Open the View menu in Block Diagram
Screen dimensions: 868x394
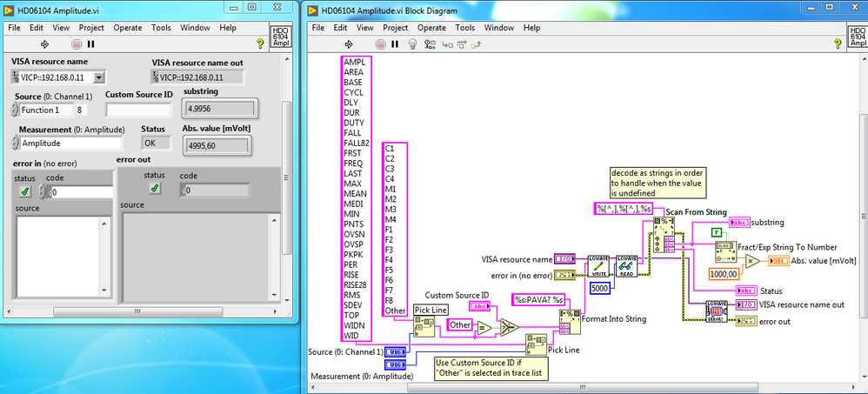[x=364, y=28]
